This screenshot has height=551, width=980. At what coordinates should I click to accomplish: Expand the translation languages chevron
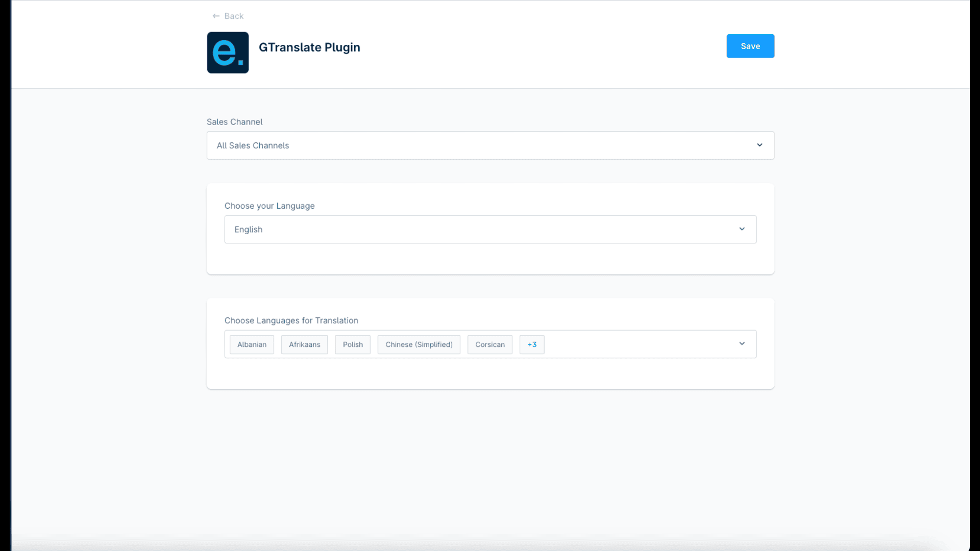[x=742, y=344]
